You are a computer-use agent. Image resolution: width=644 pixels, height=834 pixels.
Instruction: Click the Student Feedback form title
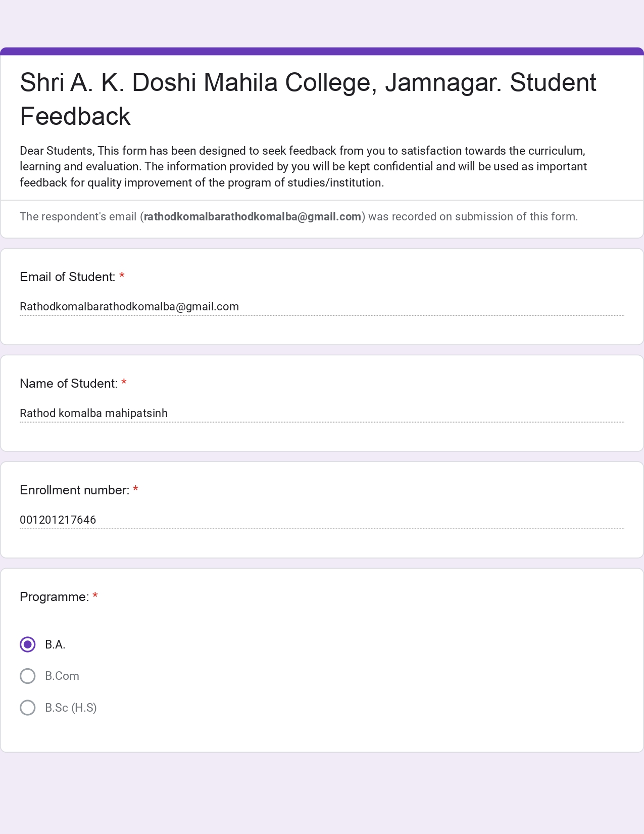point(308,99)
